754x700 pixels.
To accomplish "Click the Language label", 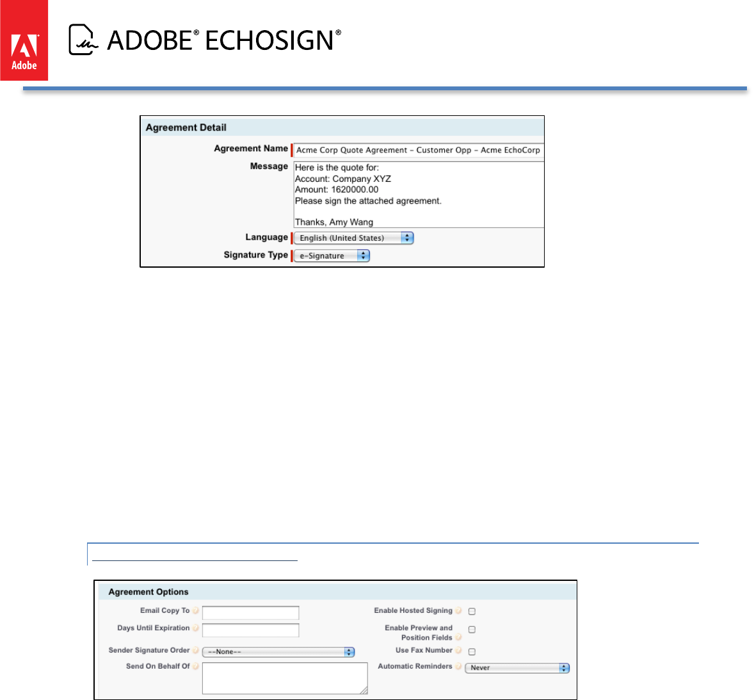I will (x=266, y=237).
